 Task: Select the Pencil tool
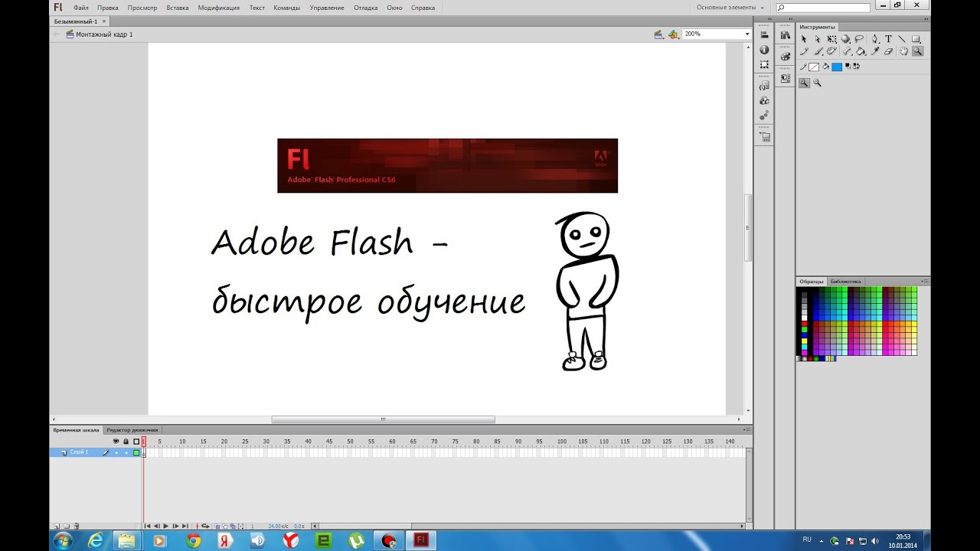coord(804,51)
